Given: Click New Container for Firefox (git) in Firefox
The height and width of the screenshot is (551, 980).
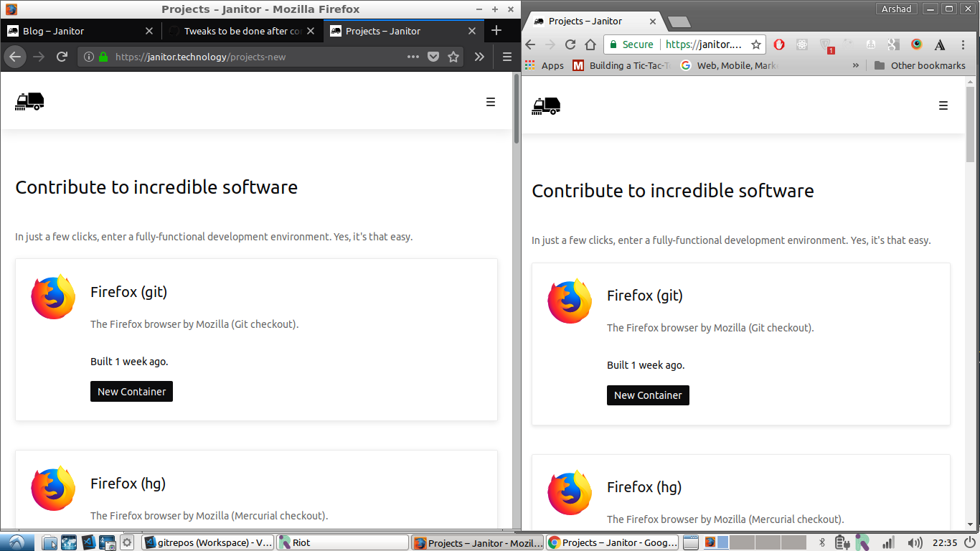Looking at the screenshot, I should (131, 392).
